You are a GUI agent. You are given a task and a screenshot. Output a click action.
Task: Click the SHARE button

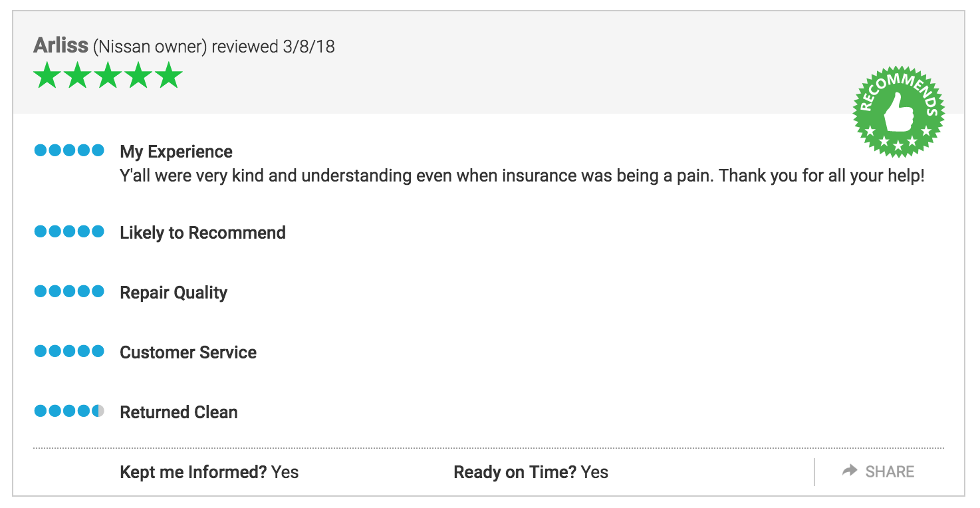tap(878, 471)
